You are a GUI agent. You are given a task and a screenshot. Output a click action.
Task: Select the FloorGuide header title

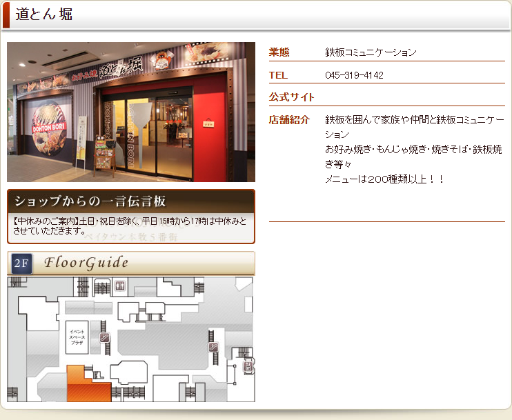[86, 263]
